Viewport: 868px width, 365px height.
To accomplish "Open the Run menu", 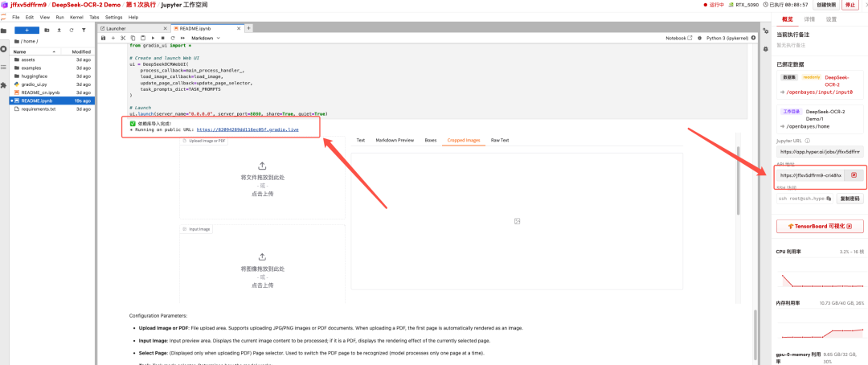I will click(x=59, y=17).
